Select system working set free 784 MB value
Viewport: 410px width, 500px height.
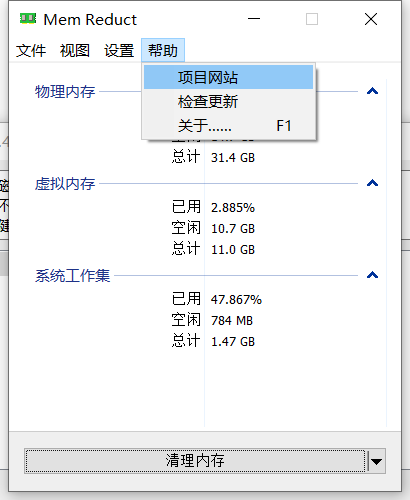(x=232, y=321)
